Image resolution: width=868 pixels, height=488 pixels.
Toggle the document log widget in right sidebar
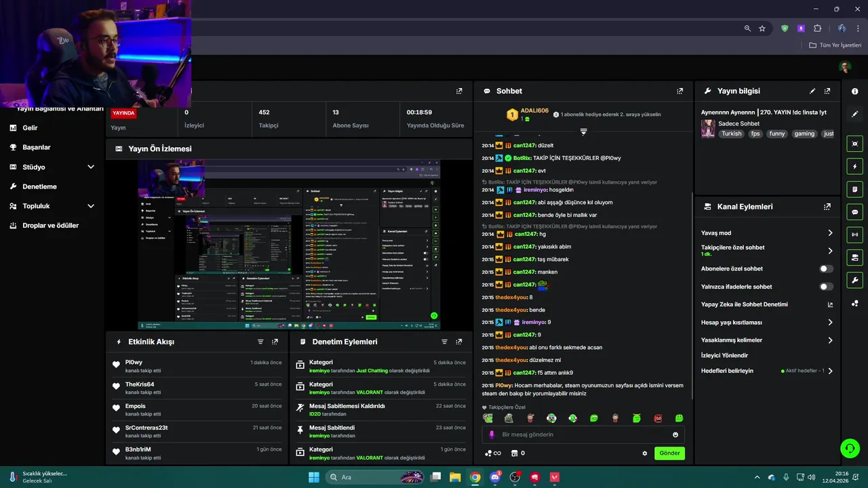pyautogui.click(x=854, y=189)
